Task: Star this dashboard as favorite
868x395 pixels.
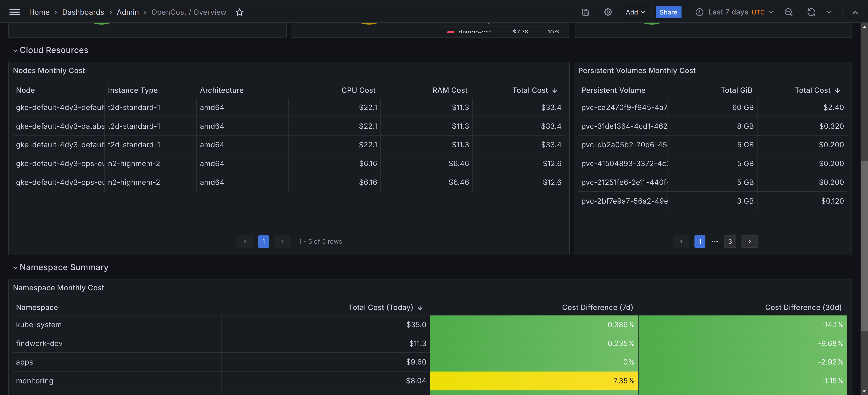Action: point(239,12)
